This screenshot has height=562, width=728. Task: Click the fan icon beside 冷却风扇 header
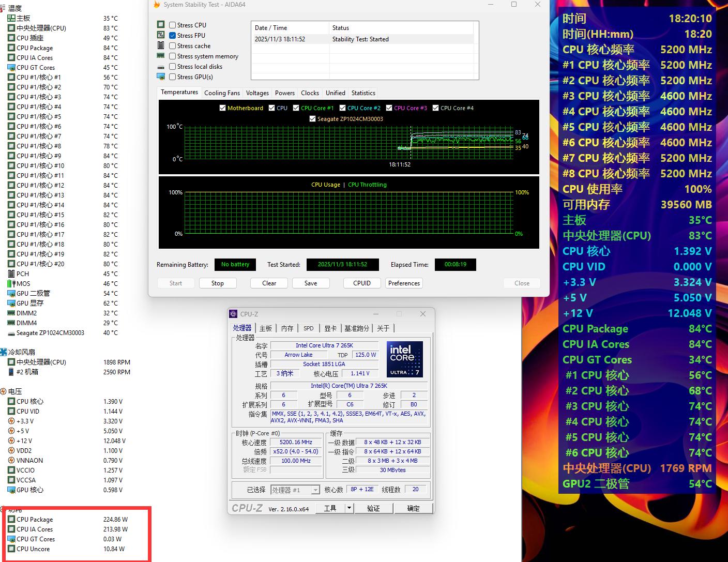tap(4, 352)
